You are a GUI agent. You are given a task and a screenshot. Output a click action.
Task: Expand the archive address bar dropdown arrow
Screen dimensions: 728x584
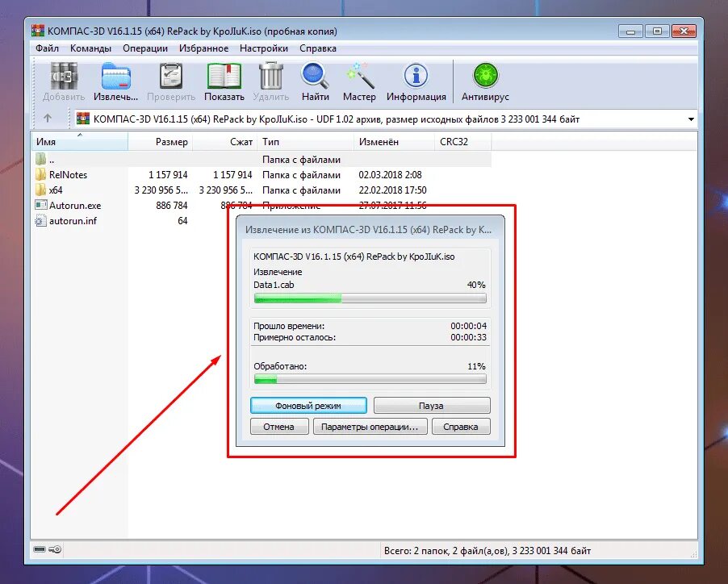[691, 119]
